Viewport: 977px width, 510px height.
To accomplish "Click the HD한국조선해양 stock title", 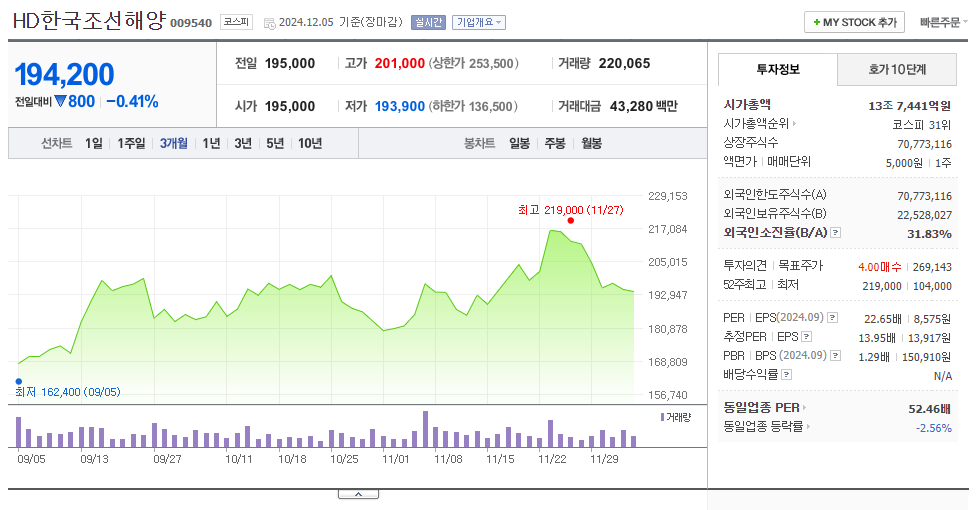I will click(89, 21).
